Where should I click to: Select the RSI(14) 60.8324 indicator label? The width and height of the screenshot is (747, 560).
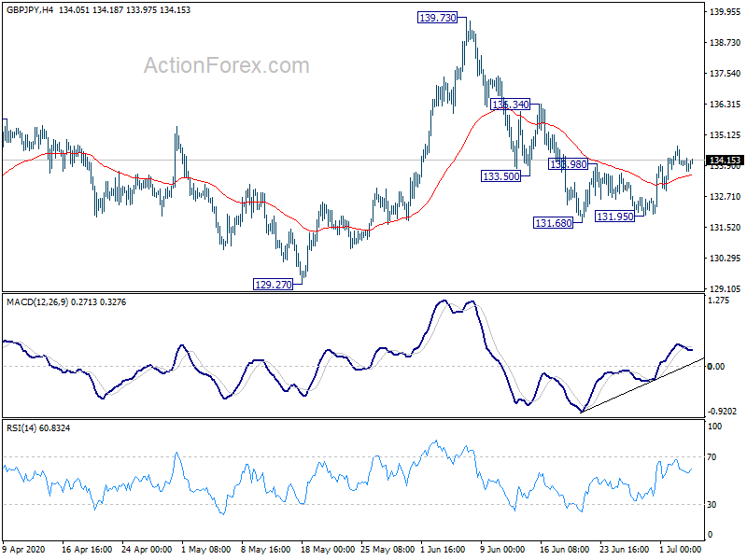38,428
